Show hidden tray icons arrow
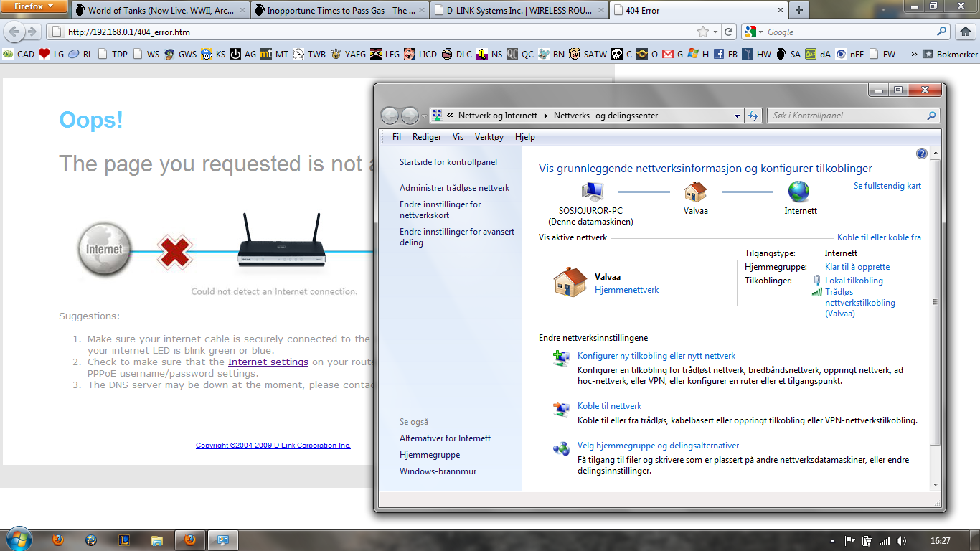980x551 pixels. (x=832, y=540)
